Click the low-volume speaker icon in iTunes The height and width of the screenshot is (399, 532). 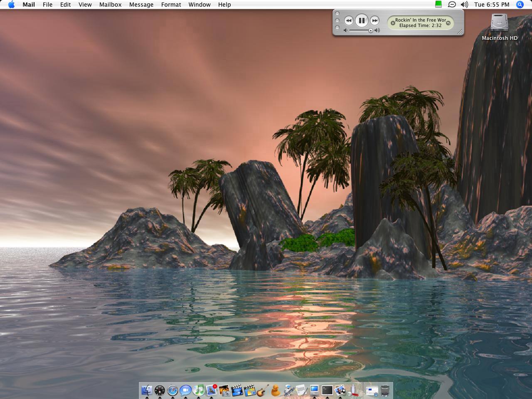tap(345, 30)
